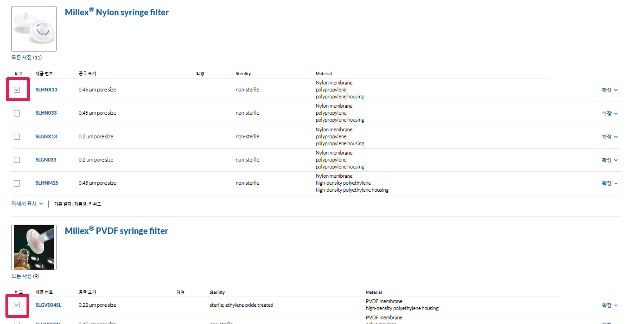
Task: Expand the SLHNX13 row details
Action: [x=609, y=90]
